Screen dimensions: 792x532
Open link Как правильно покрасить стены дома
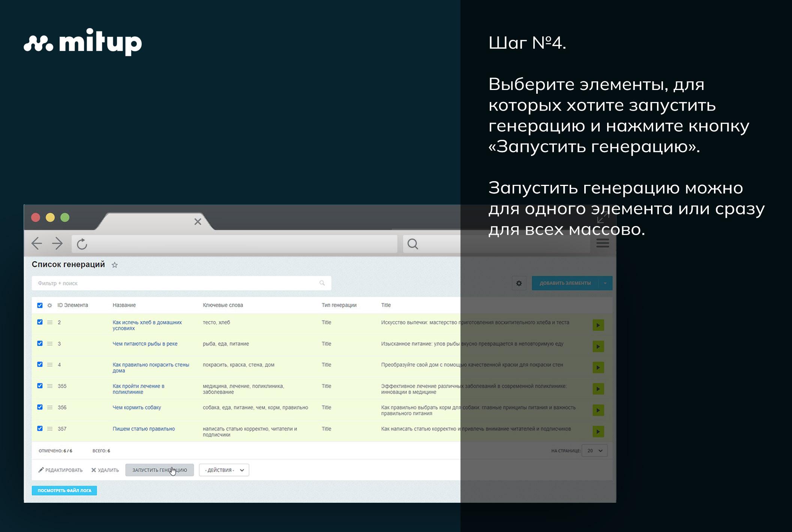[x=151, y=368]
